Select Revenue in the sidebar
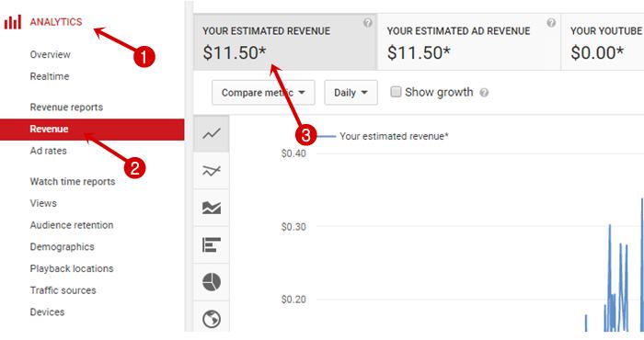 point(92,130)
